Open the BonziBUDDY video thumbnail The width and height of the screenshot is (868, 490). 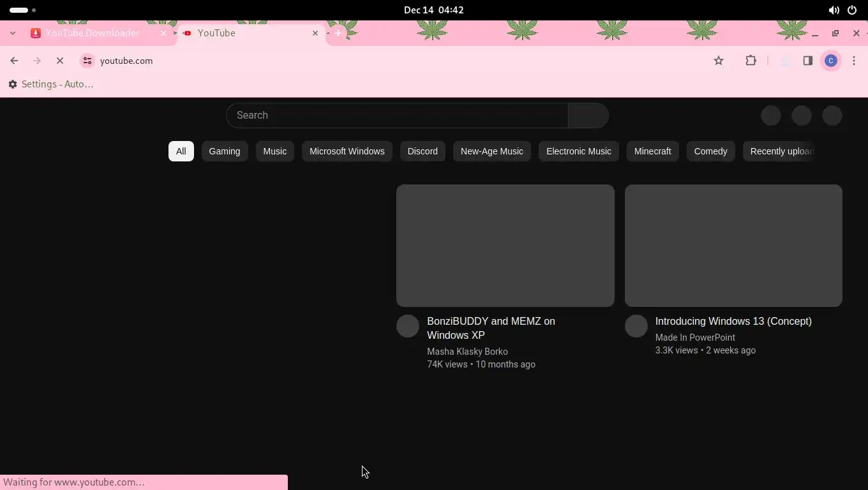click(505, 246)
